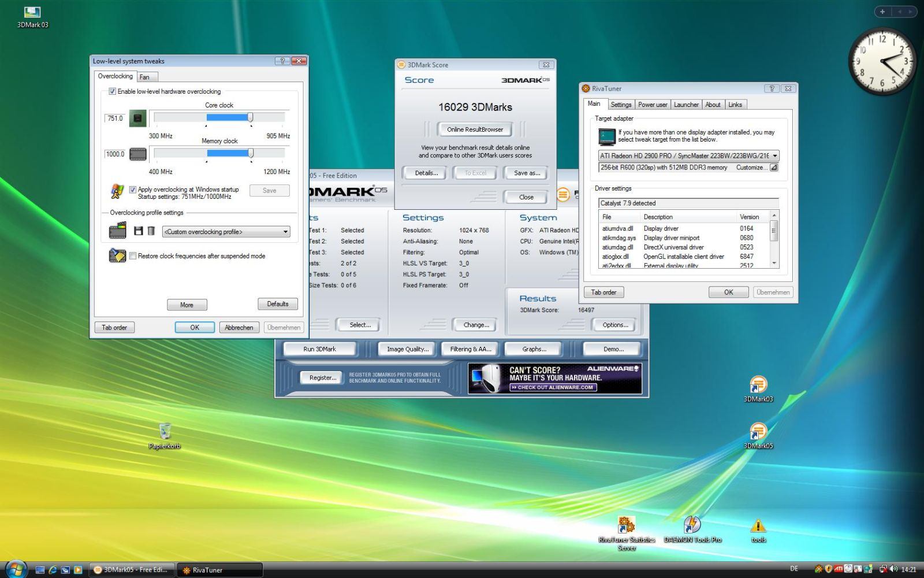
Task: Click Abbrechen in Low-level system tweaks
Action: (239, 327)
